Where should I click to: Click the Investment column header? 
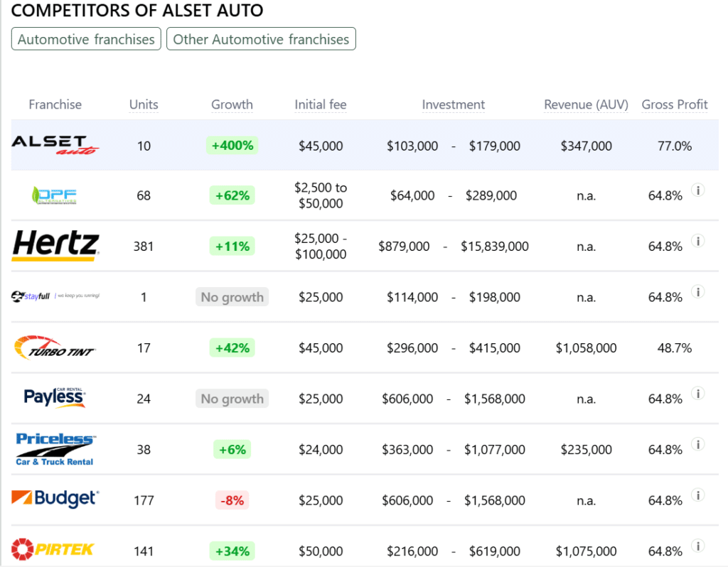454,104
